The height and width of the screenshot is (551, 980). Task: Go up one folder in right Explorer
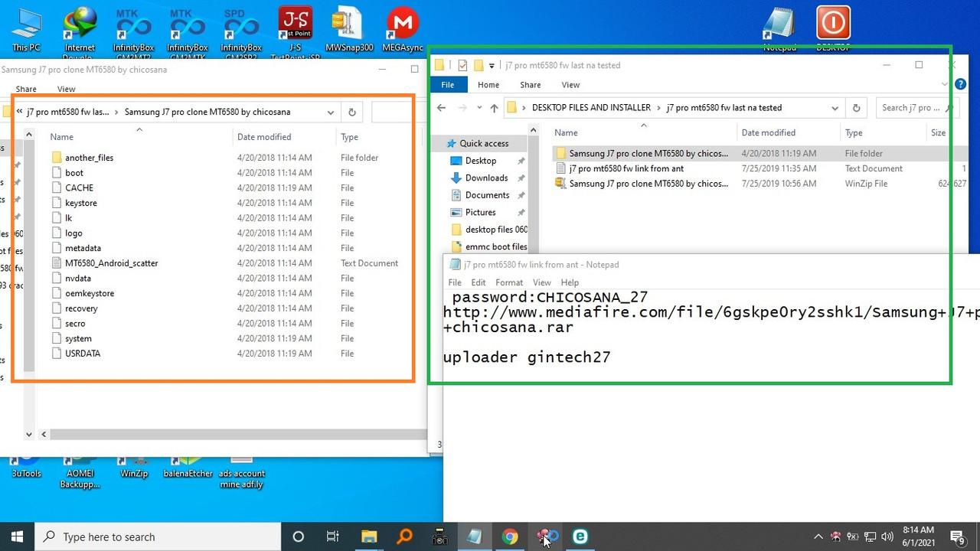[494, 108]
